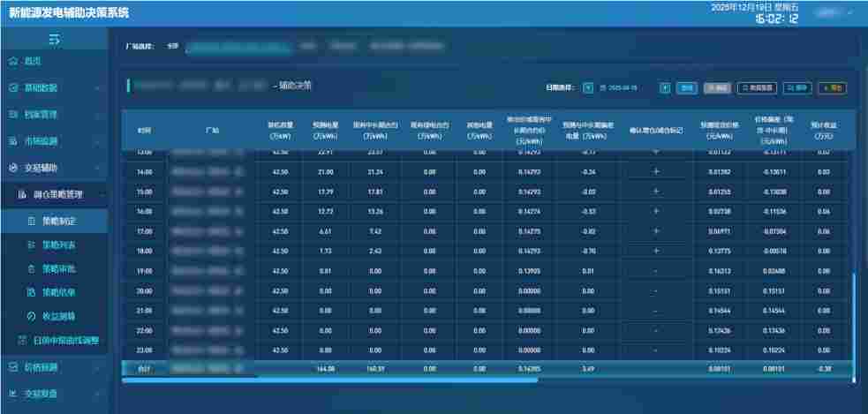Click the calendar icon in date field
The image size is (868, 414).
[603, 88]
